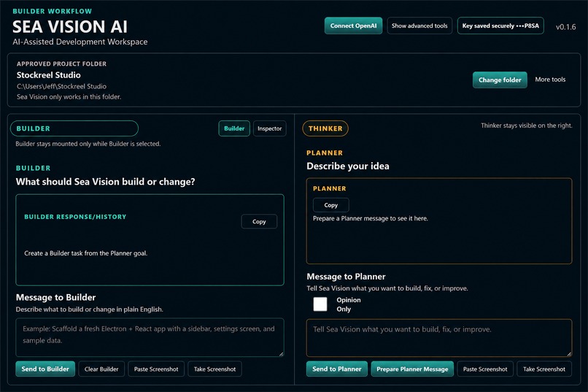The height and width of the screenshot is (392, 588).
Task: Click Send to Planner
Action: click(x=337, y=369)
